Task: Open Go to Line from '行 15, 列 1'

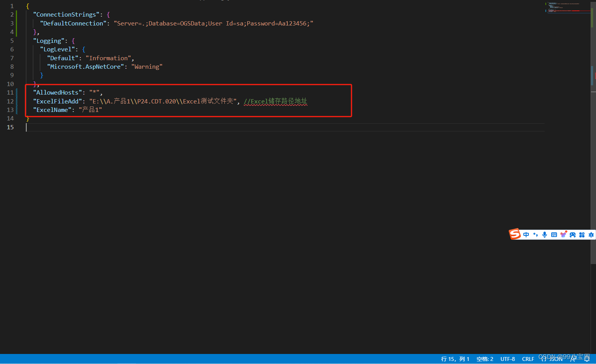Action: tap(455, 359)
